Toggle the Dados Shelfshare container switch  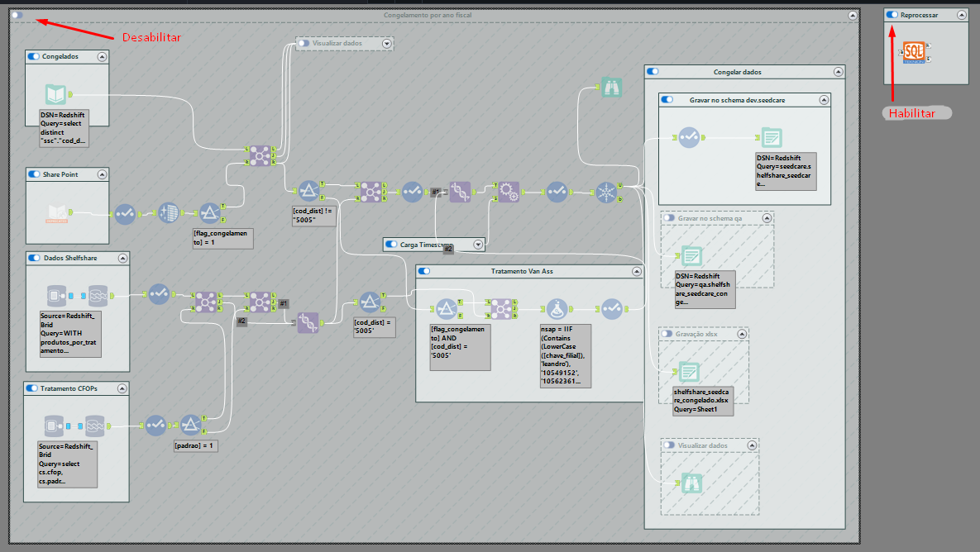tap(35, 258)
